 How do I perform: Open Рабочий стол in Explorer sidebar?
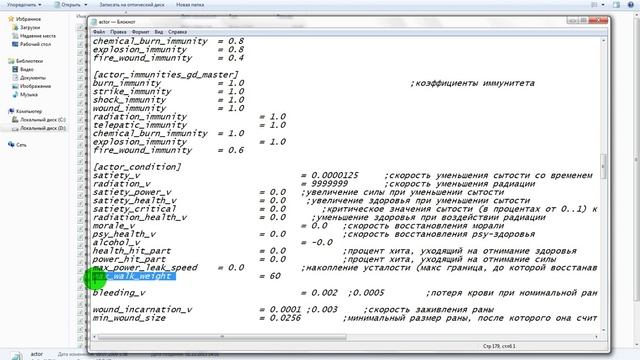[35, 44]
